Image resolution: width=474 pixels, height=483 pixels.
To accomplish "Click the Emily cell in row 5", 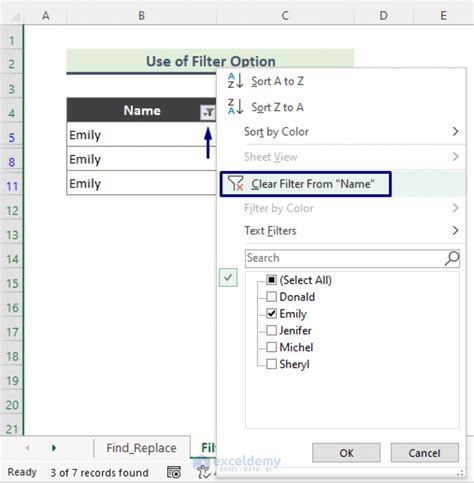I will click(141, 134).
